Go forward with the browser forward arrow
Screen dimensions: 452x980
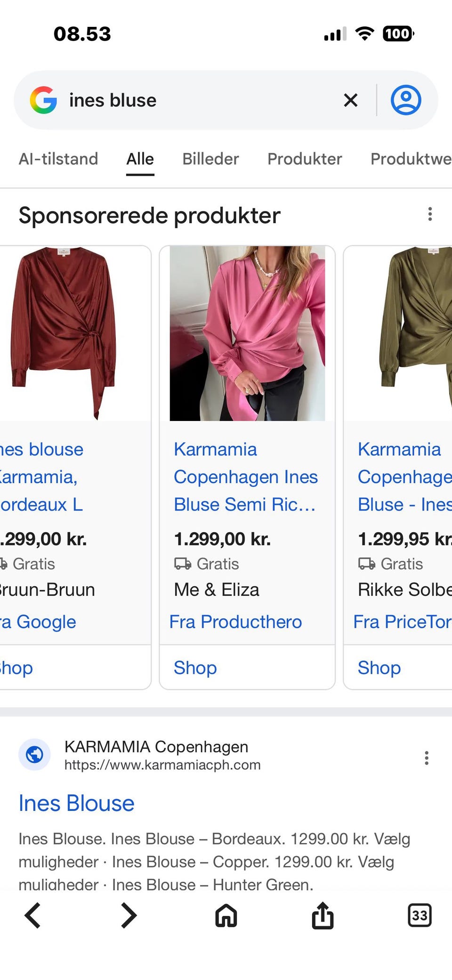tap(129, 915)
